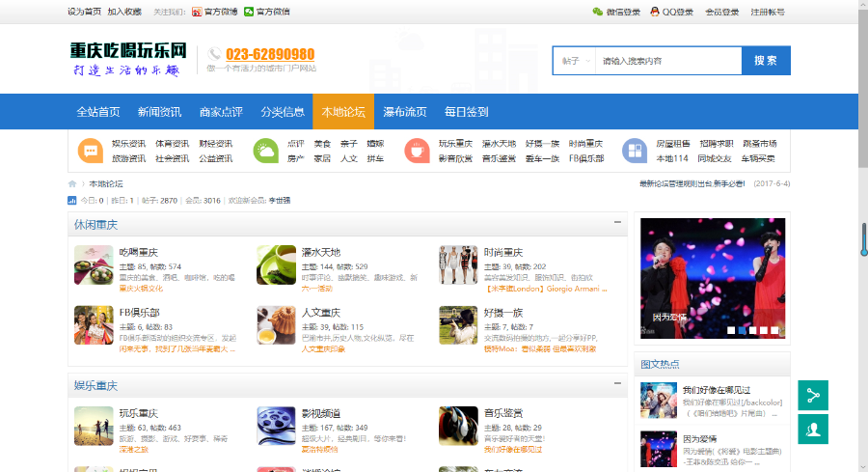Click the blue 搜索 button
The image size is (868, 472).
(x=766, y=61)
